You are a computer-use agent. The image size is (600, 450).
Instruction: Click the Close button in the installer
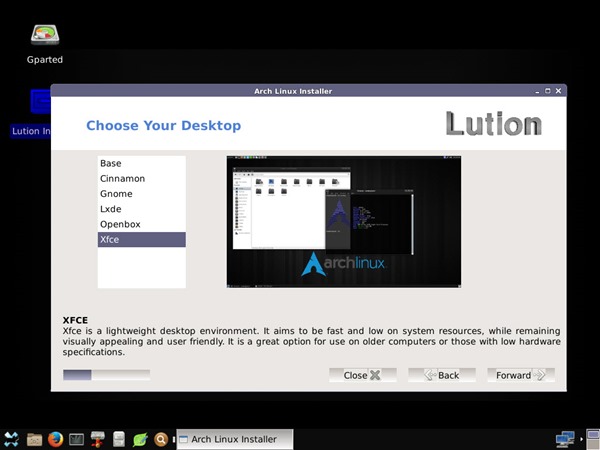[362, 375]
